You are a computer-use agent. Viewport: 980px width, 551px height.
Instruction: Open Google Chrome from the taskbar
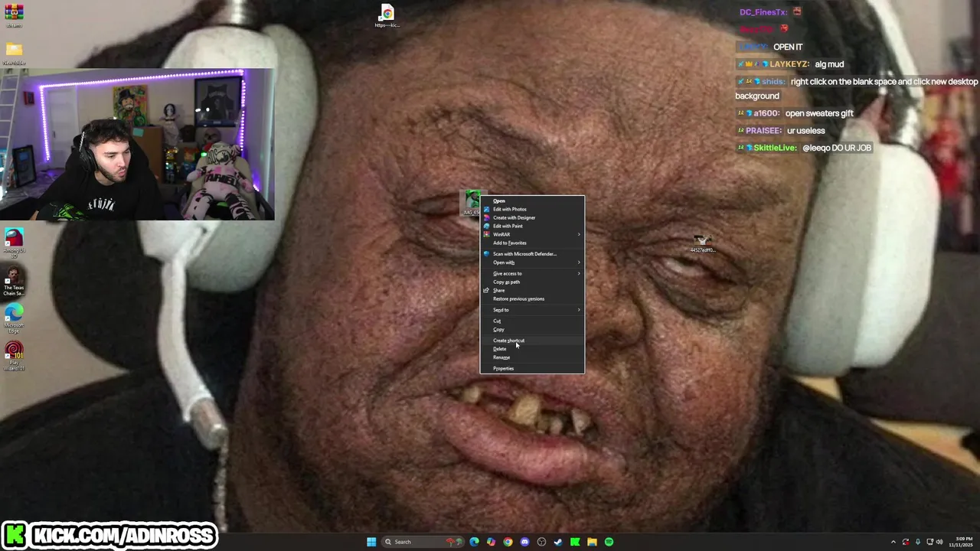tap(508, 542)
